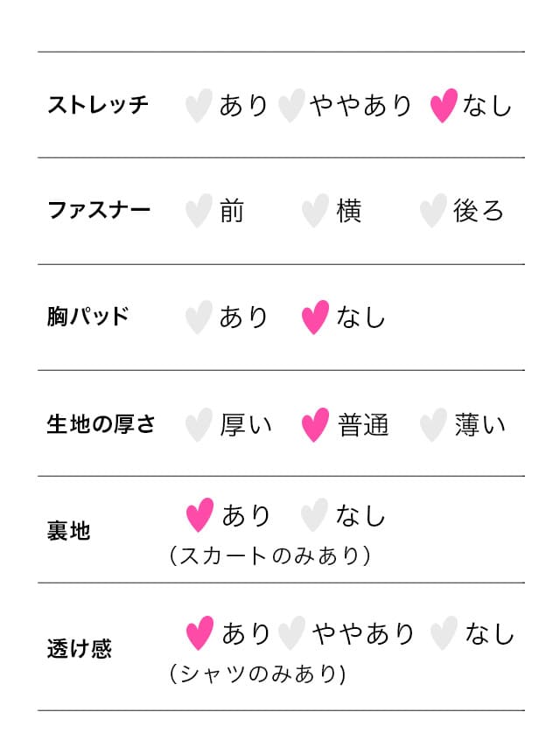Click the gray heart beside 裏地 なし
The width and height of the screenshot is (560, 747).
pyautogui.click(x=313, y=515)
